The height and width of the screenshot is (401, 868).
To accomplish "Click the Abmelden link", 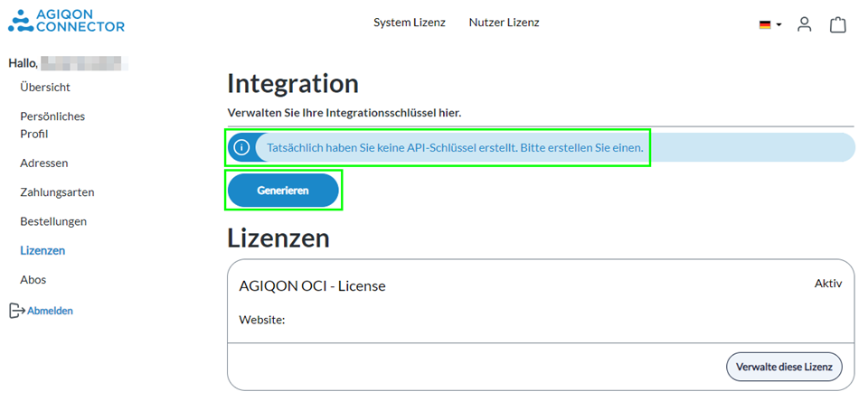I will [50, 311].
